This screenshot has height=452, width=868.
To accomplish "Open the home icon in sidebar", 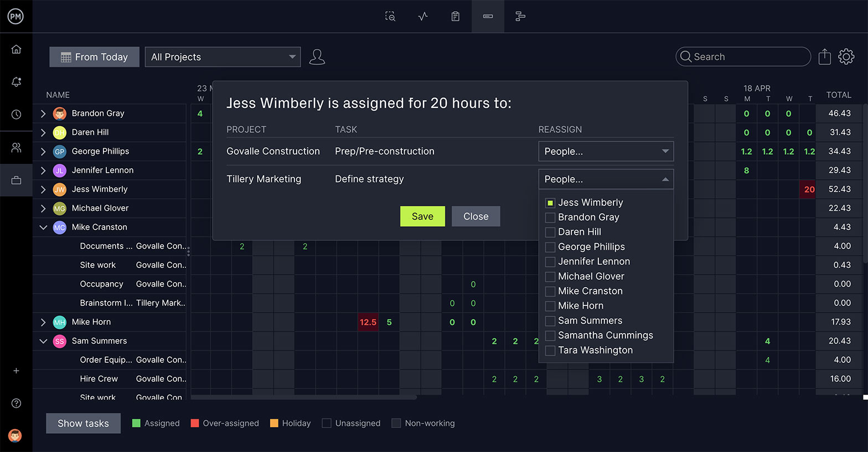I will tap(16, 49).
